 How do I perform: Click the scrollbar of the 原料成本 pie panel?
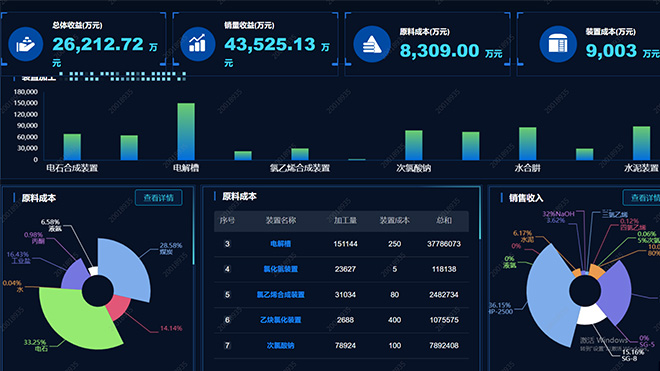[x=194, y=227]
